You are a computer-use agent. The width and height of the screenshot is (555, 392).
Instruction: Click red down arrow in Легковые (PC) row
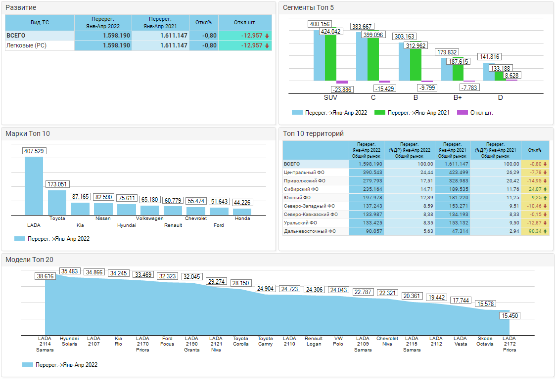pyautogui.click(x=267, y=45)
